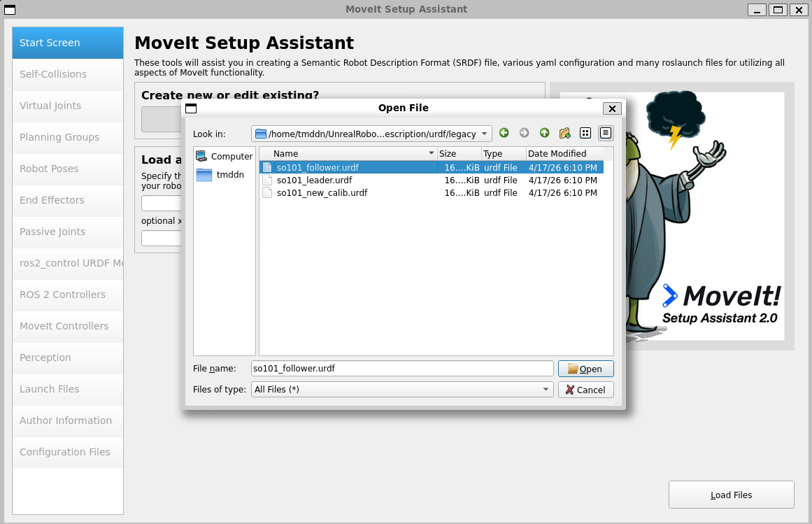812x524 pixels.
Task: Open ros2_control URDF step
Action: pyautogui.click(x=68, y=263)
